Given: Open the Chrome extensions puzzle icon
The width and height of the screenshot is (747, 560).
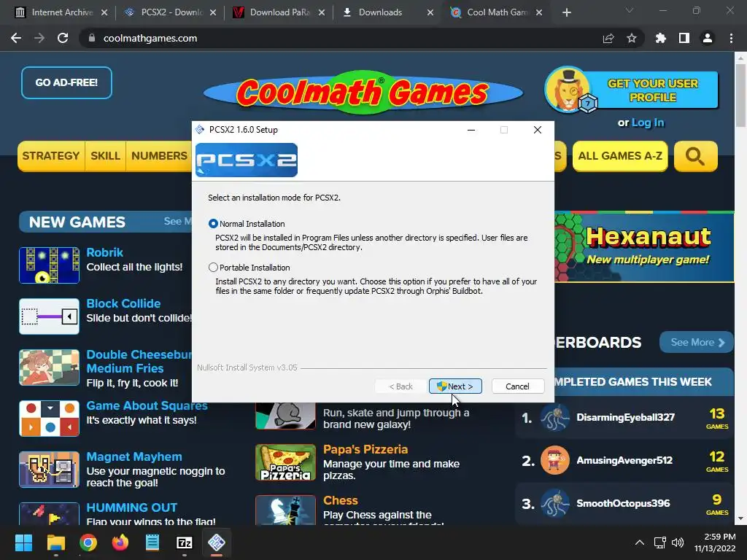Looking at the screenshot, I should 661,38.
